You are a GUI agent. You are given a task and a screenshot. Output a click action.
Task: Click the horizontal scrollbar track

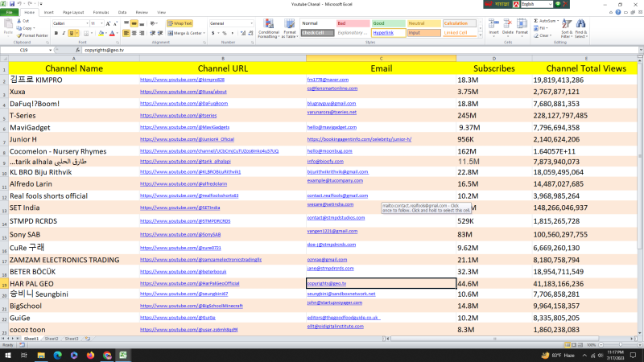coord(511,339)
